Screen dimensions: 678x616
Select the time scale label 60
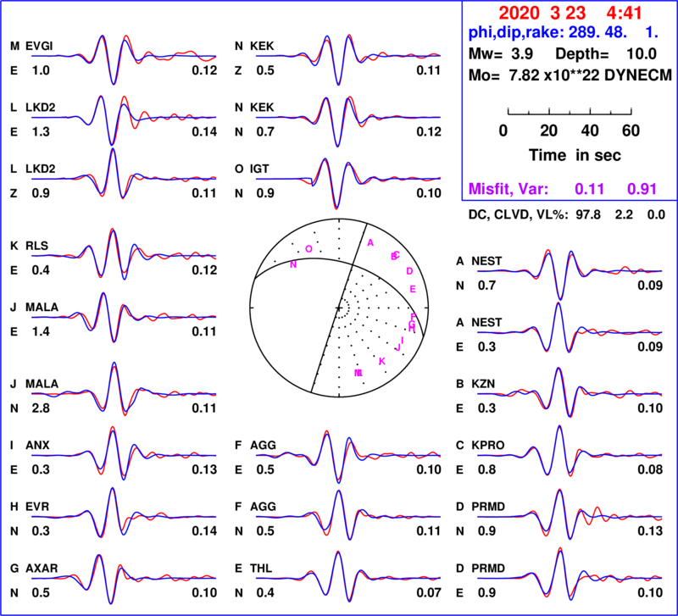[x=631, y=130]
